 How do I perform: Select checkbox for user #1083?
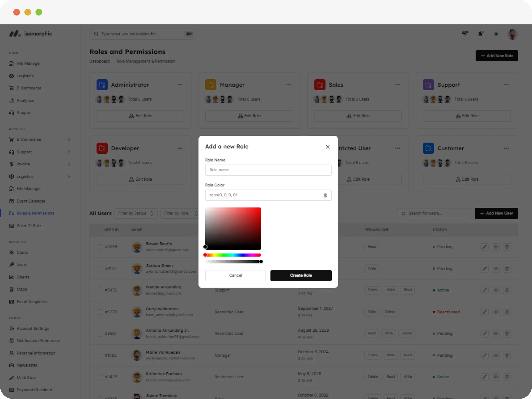pyautogui.click(x=101, y=355)
